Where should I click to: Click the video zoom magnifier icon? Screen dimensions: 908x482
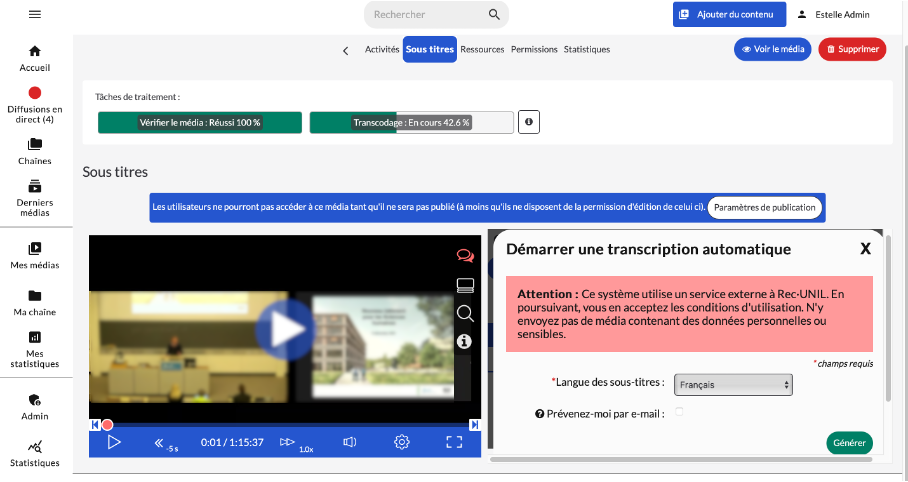tap(464, 313)
